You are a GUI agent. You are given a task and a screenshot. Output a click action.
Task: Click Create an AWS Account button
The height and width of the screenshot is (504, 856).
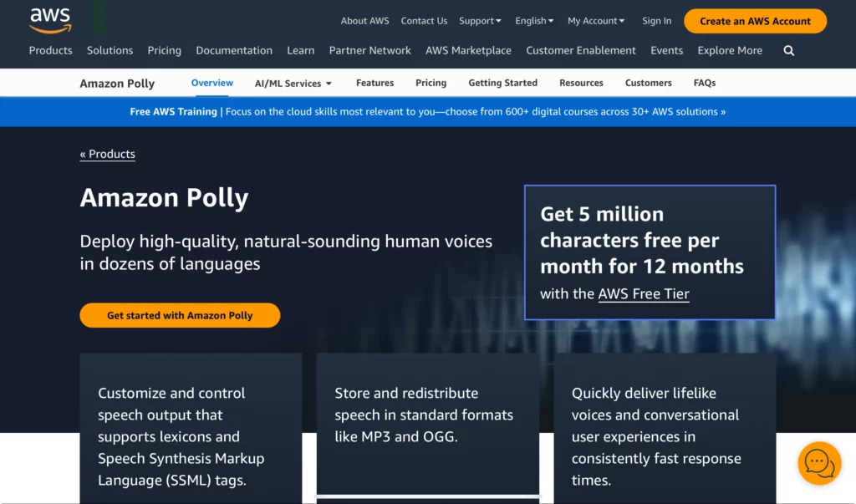755,21
